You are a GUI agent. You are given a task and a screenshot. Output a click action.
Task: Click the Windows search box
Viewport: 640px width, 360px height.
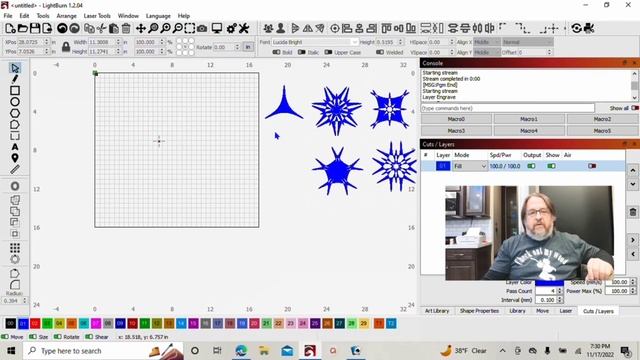coord(103,351)
